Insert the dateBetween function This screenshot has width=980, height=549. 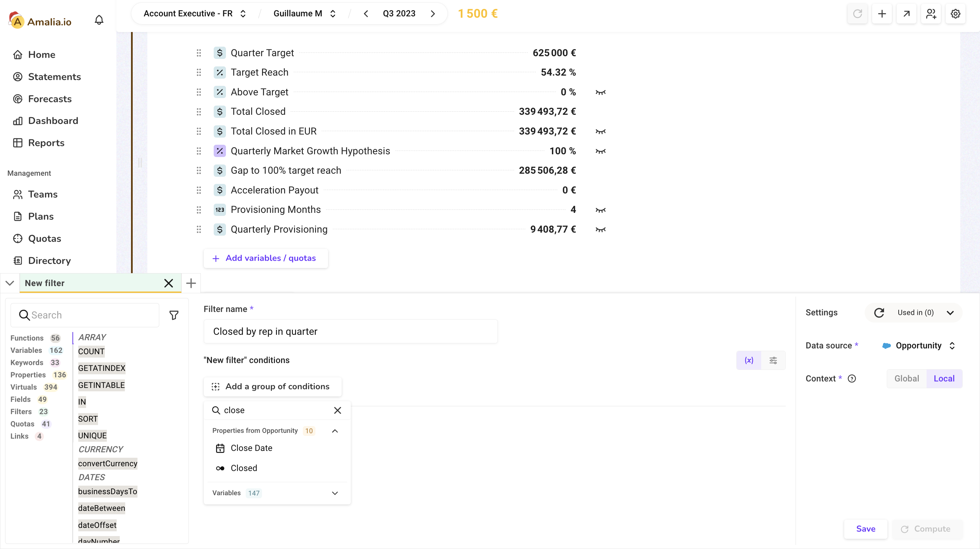[102, 508]
